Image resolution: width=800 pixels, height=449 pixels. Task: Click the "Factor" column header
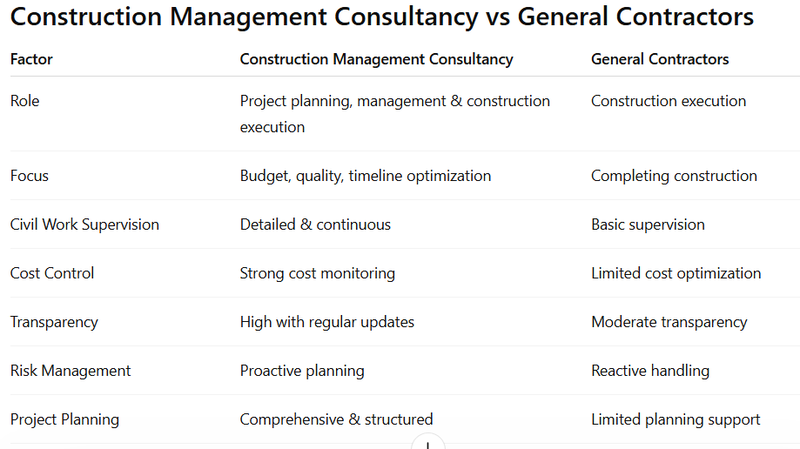tap(32, 59)
